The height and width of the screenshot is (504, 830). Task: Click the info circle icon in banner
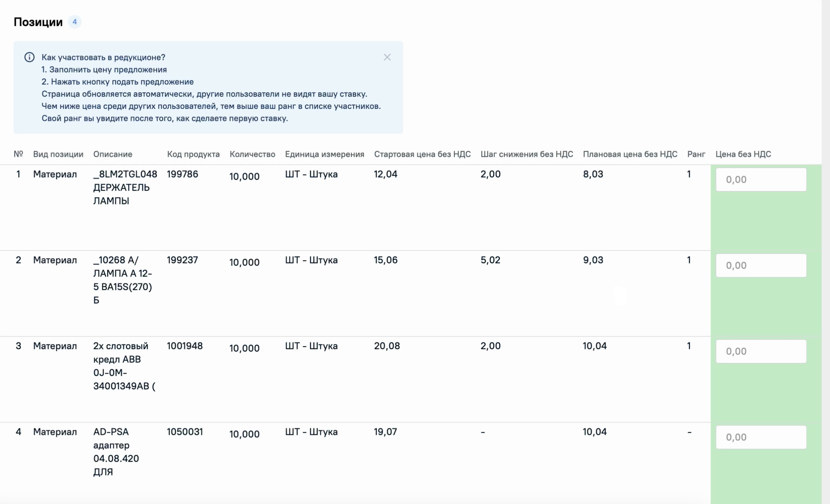point(29,57)
